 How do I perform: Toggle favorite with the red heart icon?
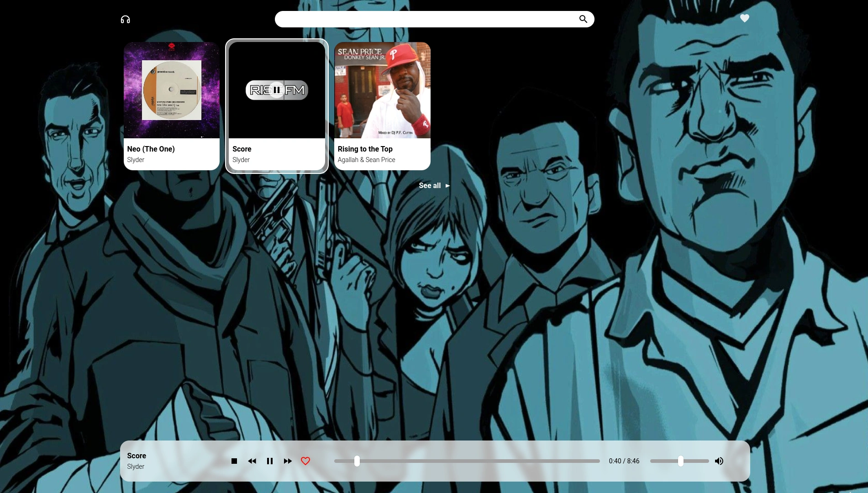pos(305,461)
